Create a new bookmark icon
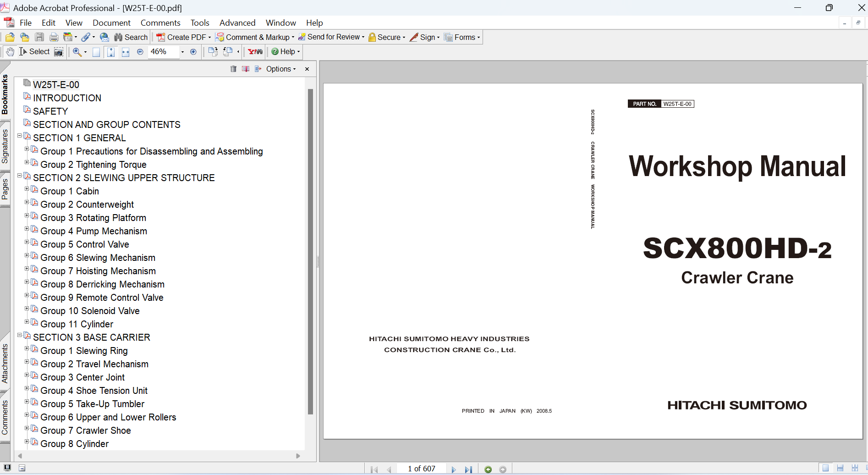Screen dimensions: 868x475 tap(246, 69)
